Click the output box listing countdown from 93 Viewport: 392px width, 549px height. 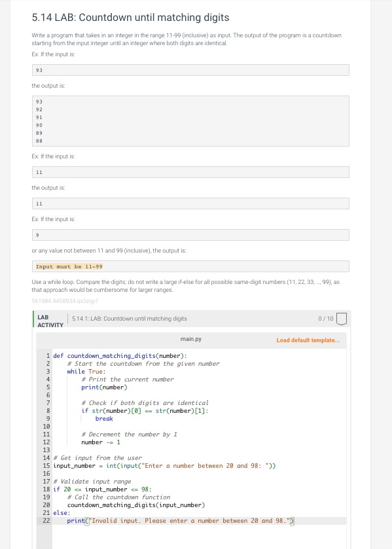[190, 120]
